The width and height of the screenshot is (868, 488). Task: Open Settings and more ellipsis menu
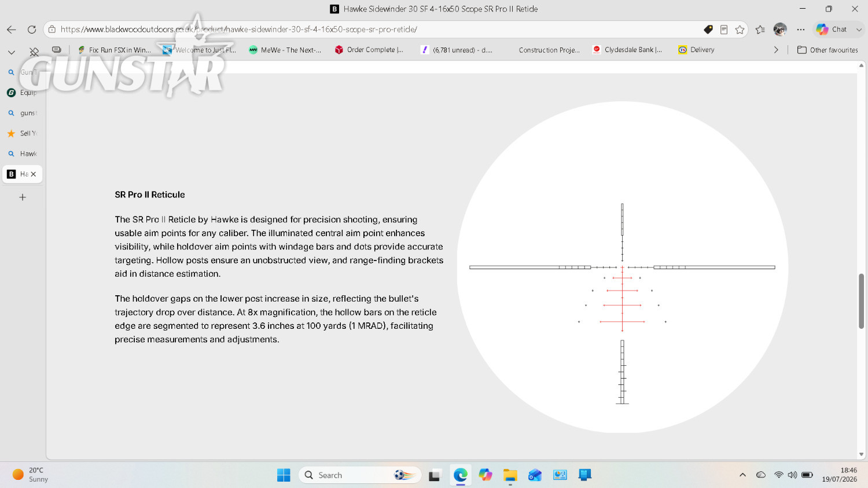800,30
